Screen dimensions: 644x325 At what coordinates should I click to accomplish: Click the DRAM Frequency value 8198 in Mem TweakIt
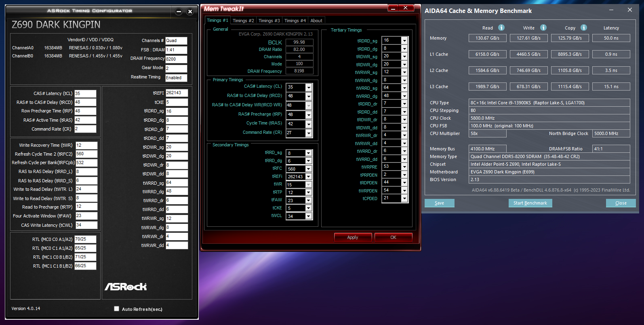coord(299,71)
